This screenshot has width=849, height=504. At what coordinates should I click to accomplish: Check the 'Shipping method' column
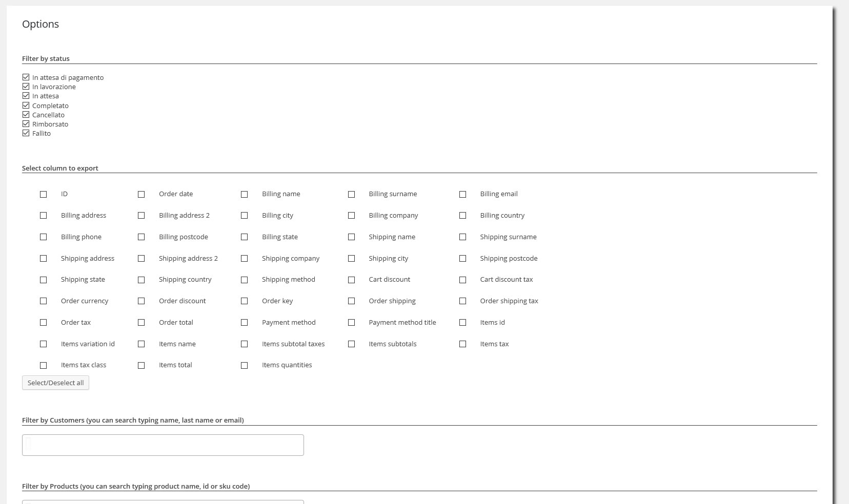coord(245,280)
